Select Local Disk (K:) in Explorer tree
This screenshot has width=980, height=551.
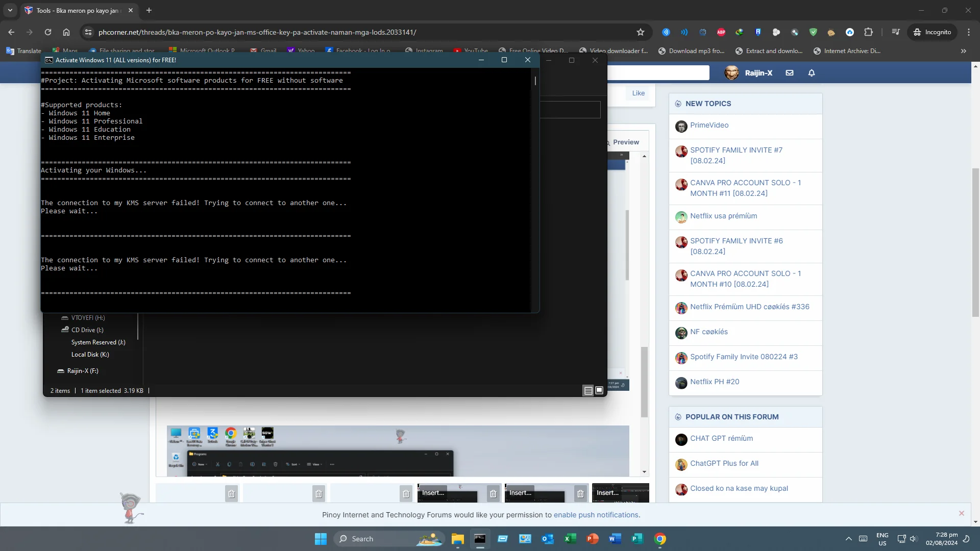point(90,354)
